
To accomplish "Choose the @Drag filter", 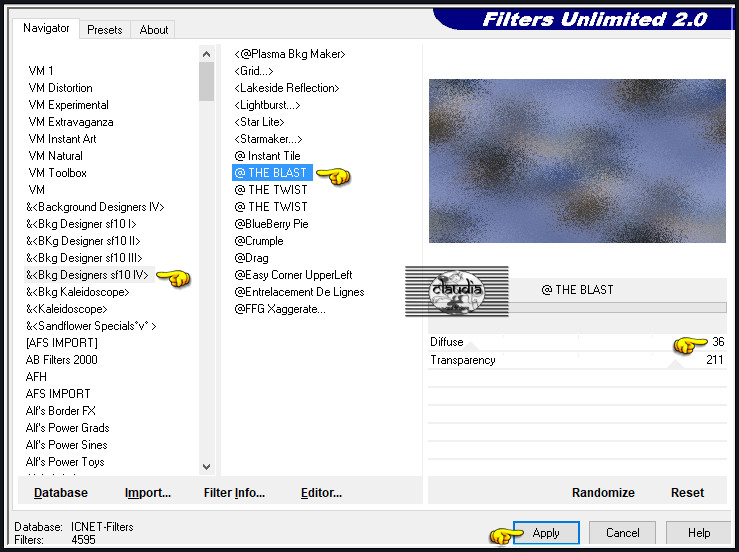I will click(251, 257).
